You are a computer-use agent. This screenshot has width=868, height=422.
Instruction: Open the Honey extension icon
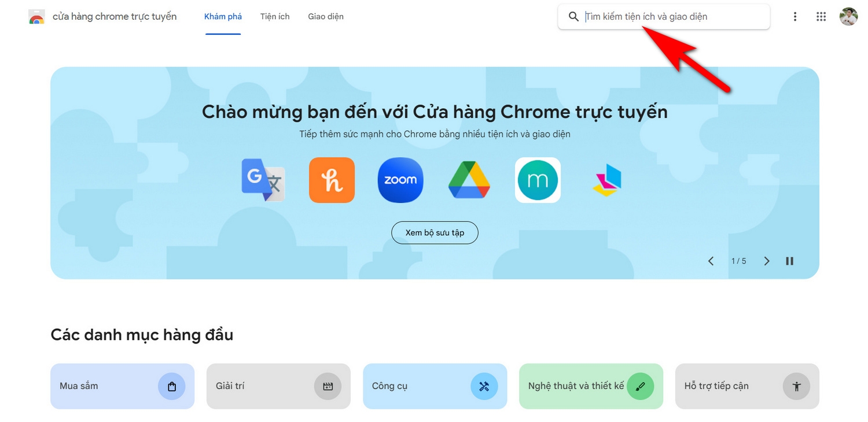[332, 180]
